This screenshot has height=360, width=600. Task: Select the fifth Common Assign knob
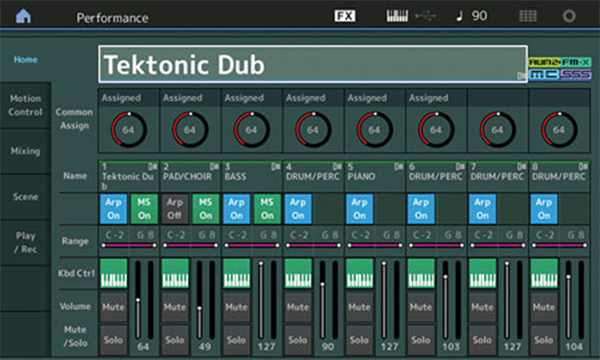tap(375, 130)
